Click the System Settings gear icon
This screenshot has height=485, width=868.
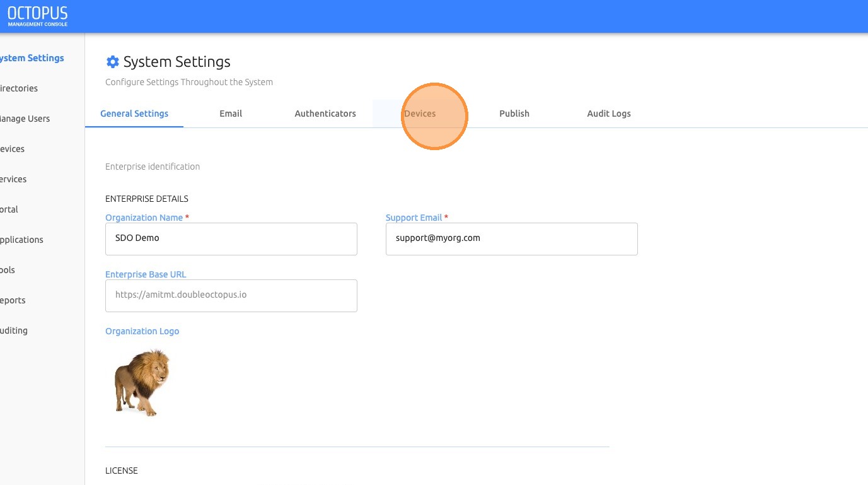[112, 62]
